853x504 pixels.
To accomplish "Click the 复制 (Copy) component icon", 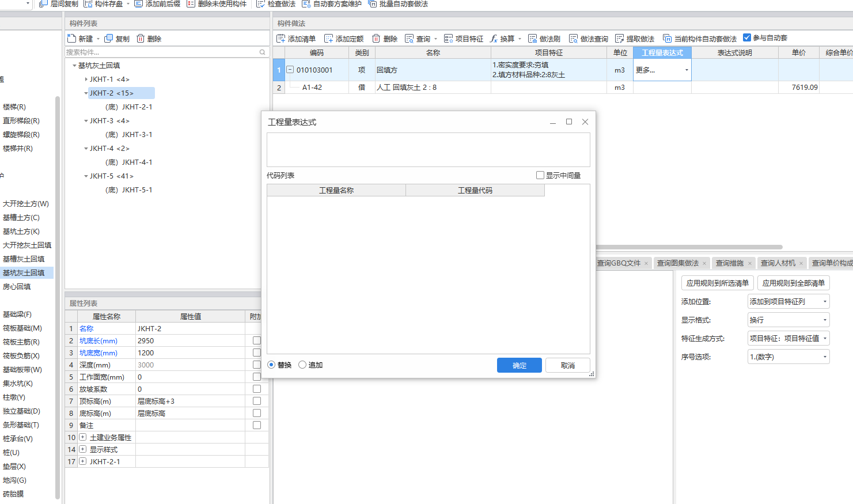I will (109, 39).
